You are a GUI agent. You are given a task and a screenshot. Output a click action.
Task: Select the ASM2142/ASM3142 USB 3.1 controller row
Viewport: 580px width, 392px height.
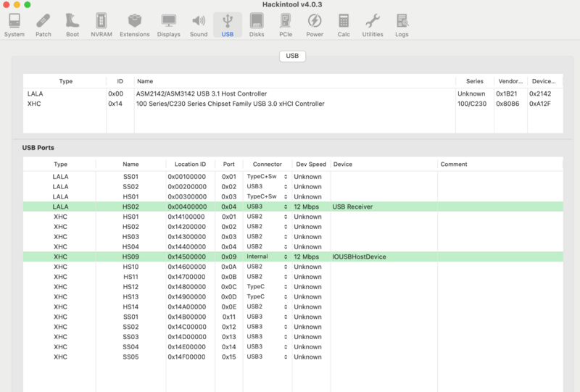202,94
